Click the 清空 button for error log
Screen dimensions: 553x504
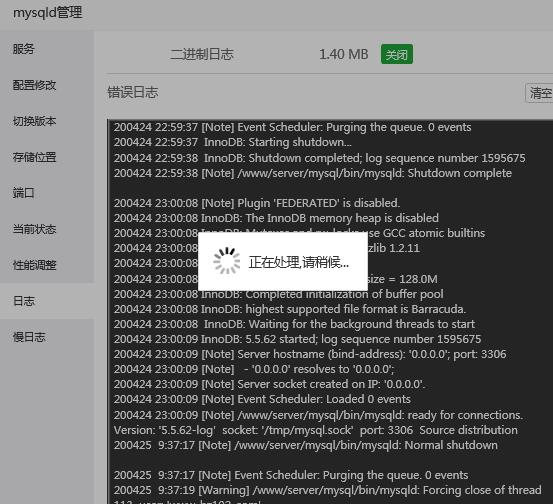click(540, 93)
